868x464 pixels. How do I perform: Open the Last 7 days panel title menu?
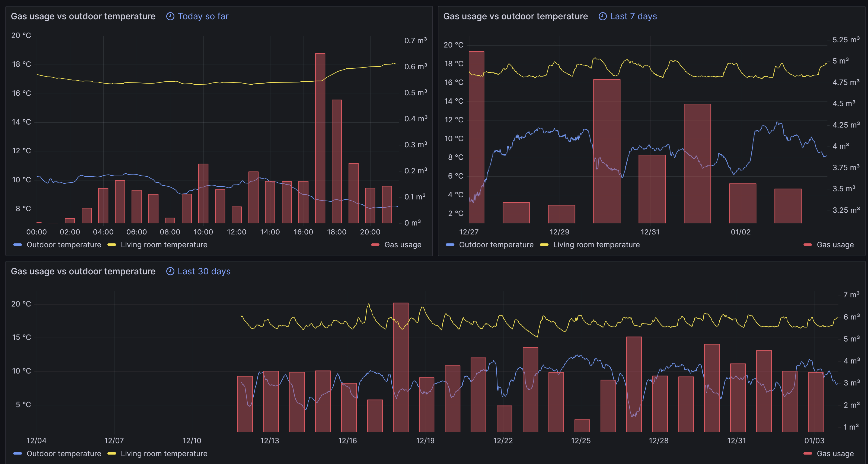(516, 16)
